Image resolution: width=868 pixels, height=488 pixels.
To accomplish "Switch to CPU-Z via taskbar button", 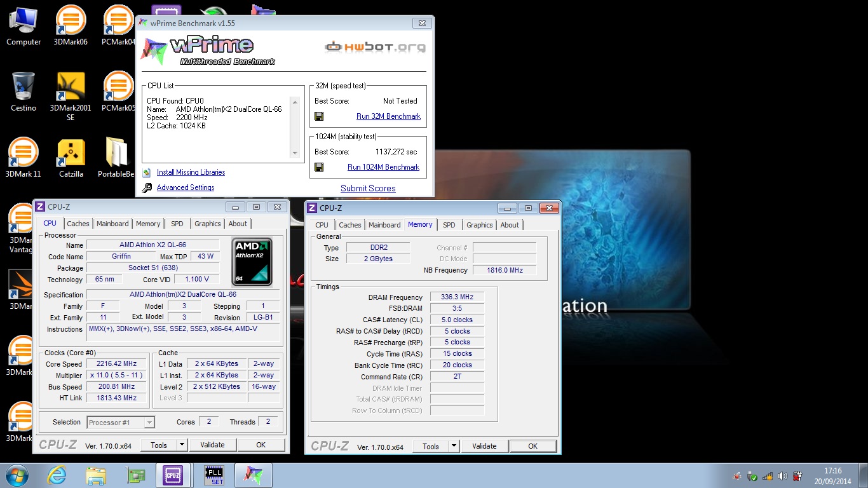I will pos(173,475).
